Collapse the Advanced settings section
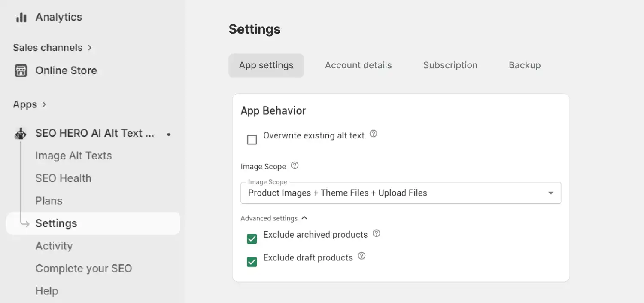 click(x=274, y=218)
